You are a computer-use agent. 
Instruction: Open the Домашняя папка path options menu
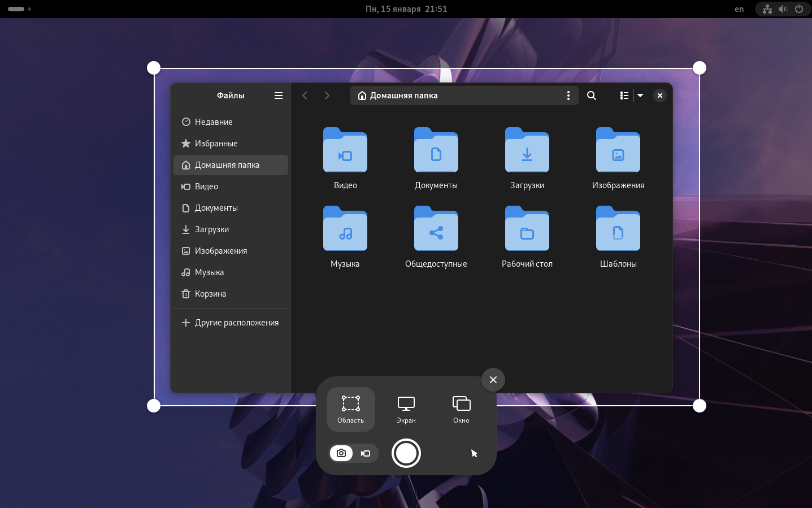[568, 95]
